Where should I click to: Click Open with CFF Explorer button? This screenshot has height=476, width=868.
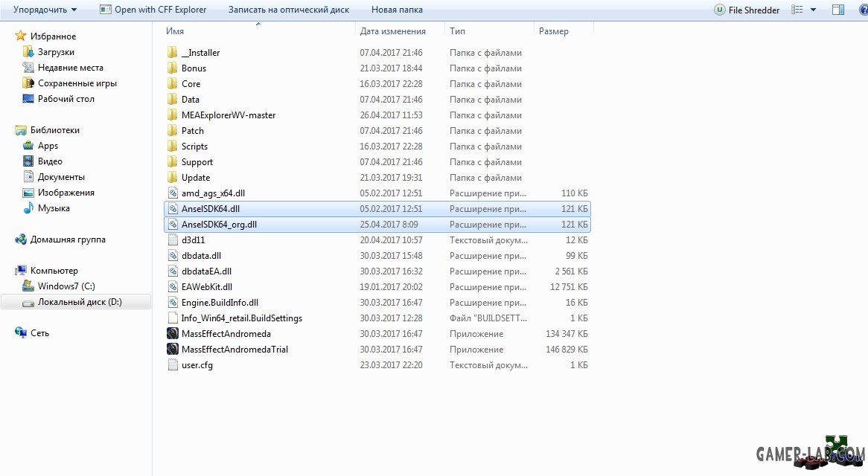(153, 10)
